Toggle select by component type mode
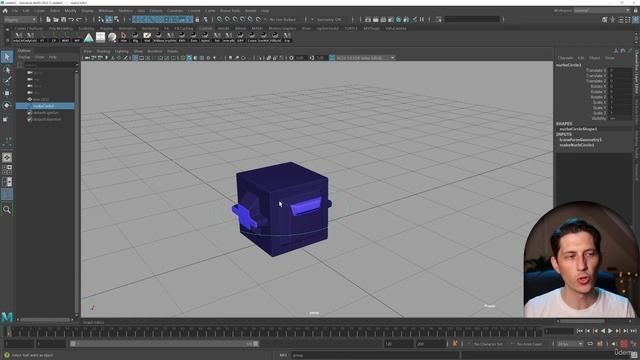This screenshot has width=640, height=360. 116,19
